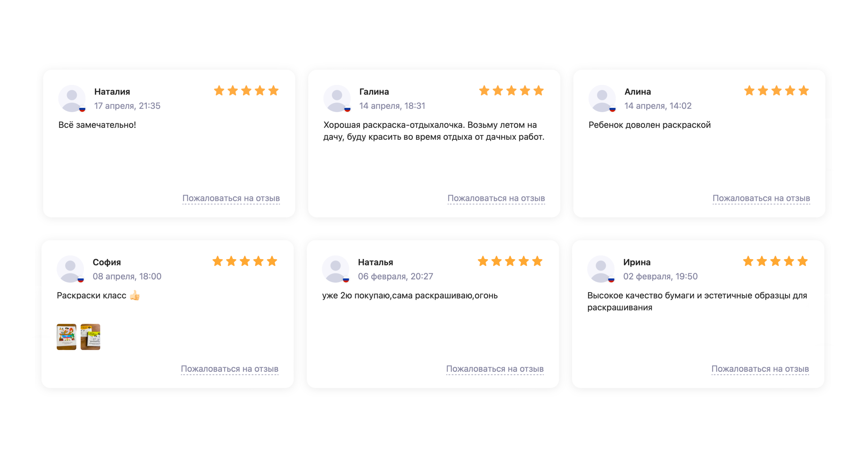Report Галина's review via Пожаловаться на отзыв
The width and height of the screenshot is (868, 456).
496,198
